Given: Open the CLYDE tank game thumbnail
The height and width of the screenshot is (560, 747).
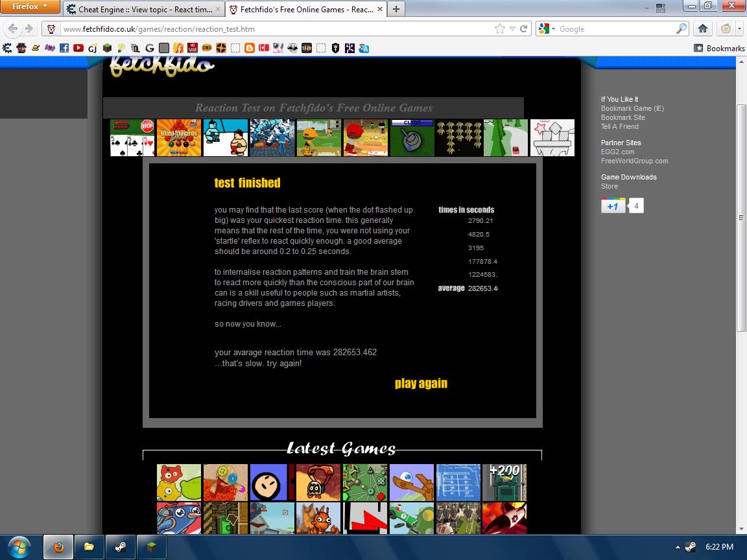Looking at the screenshot, I should point(412,137).
